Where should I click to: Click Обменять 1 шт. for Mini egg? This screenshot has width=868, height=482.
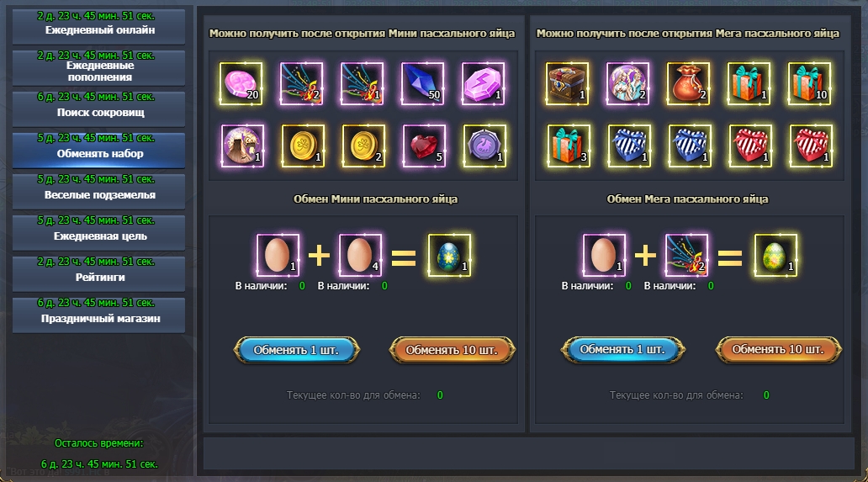click(296, 350)
